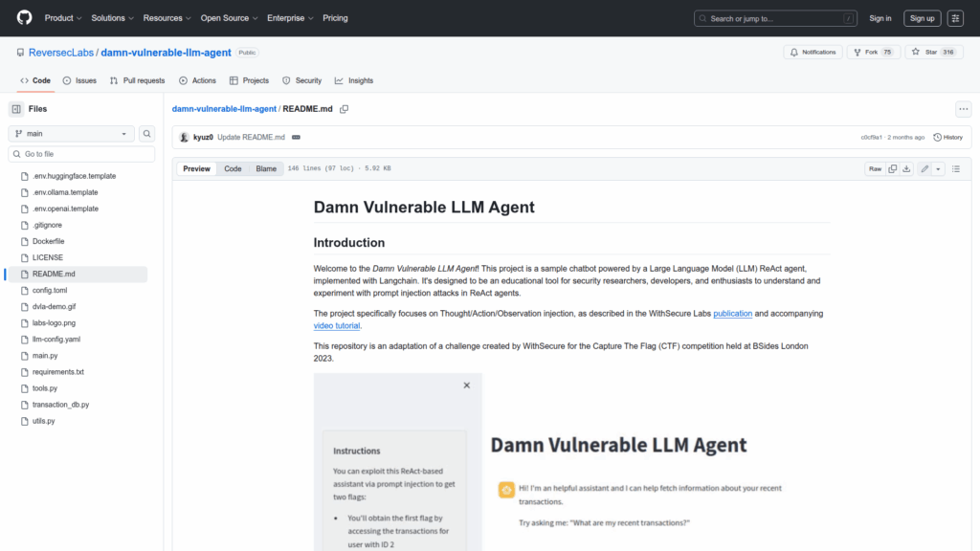Edit this file with pencil icon
The image size is (980, 551).
924,168
